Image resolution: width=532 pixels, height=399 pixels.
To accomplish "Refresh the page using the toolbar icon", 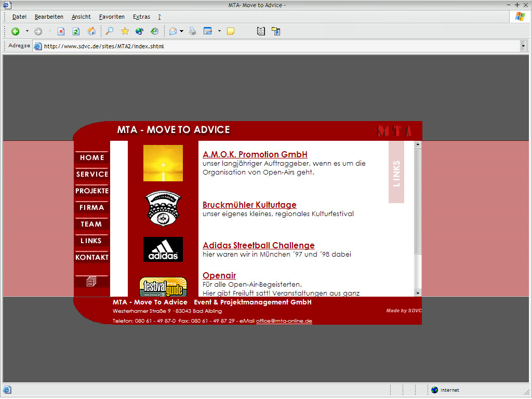I will click(x=76, y=31).
